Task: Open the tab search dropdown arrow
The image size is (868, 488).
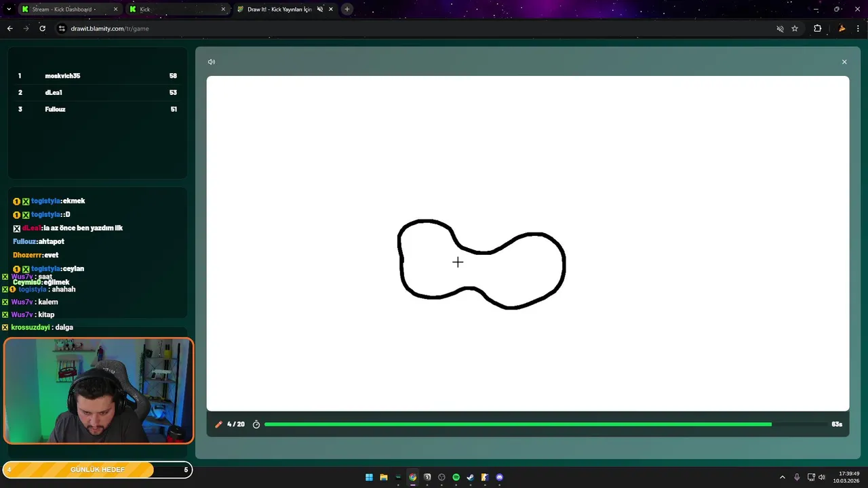Action: pyautogui.click(x=8, y=9)
